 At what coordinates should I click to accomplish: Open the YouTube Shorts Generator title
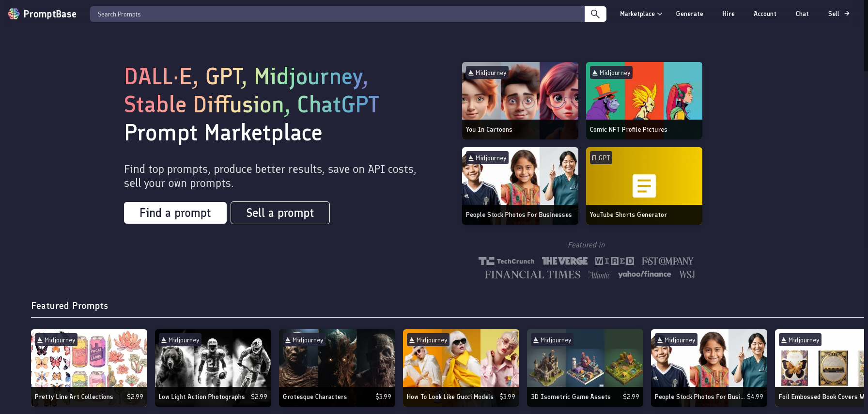(x=628, y=215)
